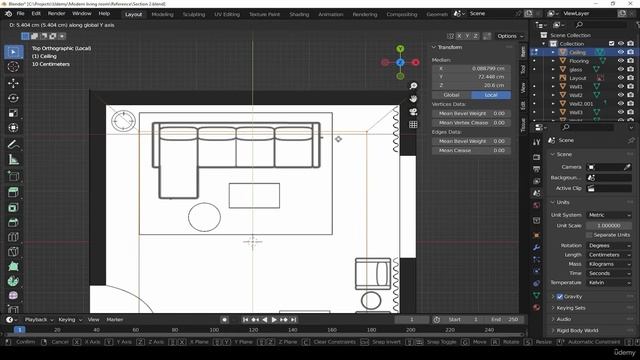
Task: Select the Inset Faces tool
Action: tap(13, 207)
